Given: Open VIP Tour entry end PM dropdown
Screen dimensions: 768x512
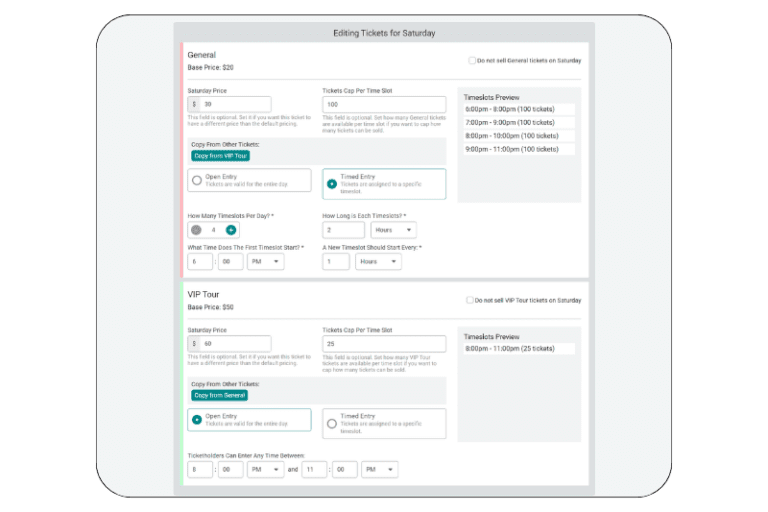Looking at the screenshot, I should (379, 469).
